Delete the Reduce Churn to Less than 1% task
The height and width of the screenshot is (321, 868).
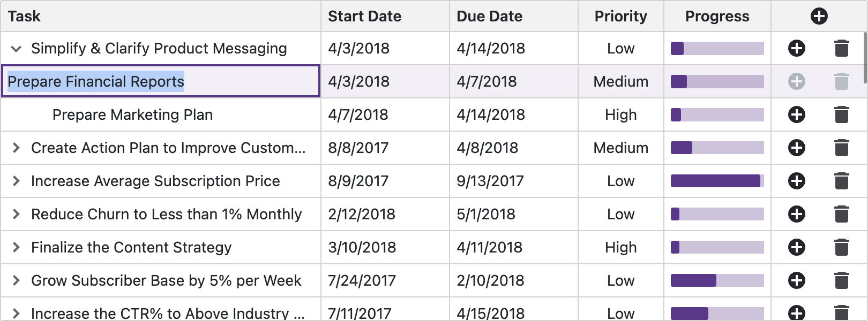[x=841, y=214]
